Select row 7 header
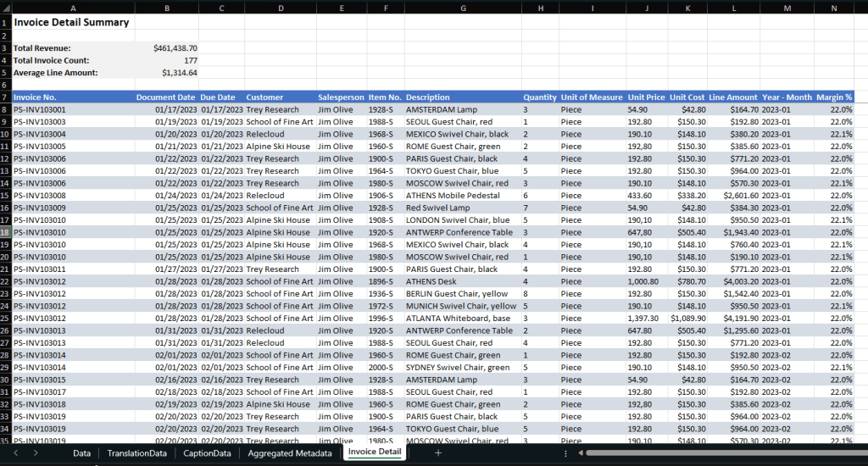 [x=5, y=97]
